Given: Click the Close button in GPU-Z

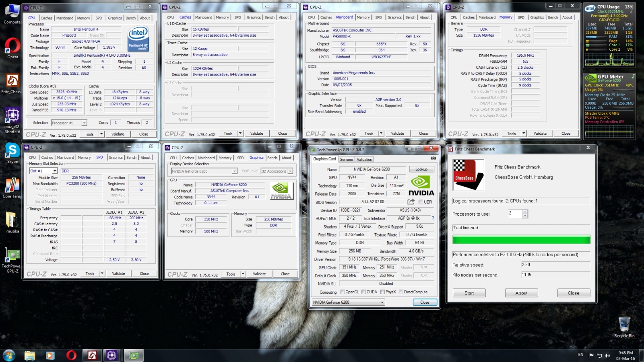Looking at the screenshot, I should pos(425,302).
